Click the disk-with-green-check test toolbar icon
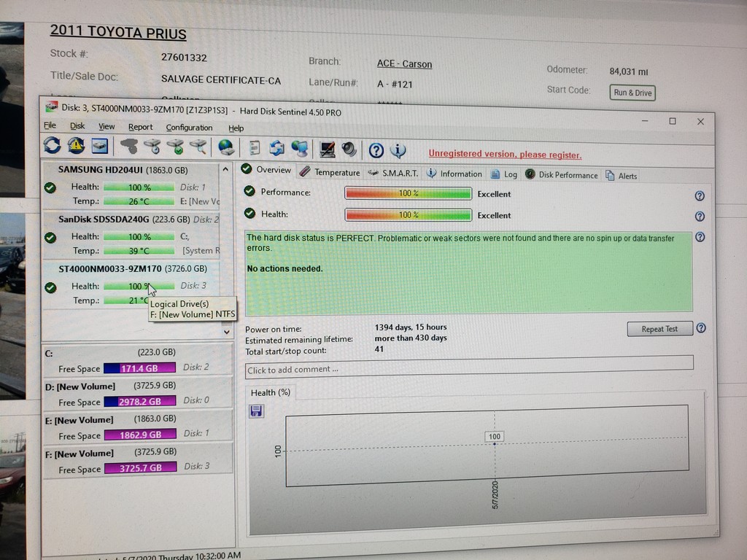Viewport: 747px width, 560px height. click(175, 147)
